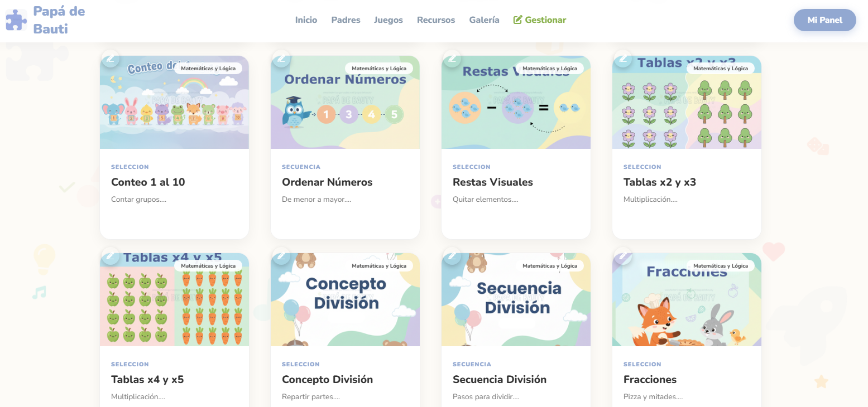
Task: Select Matemáticas y Lógica badge on Fracciones card
Action: [721, 266]
